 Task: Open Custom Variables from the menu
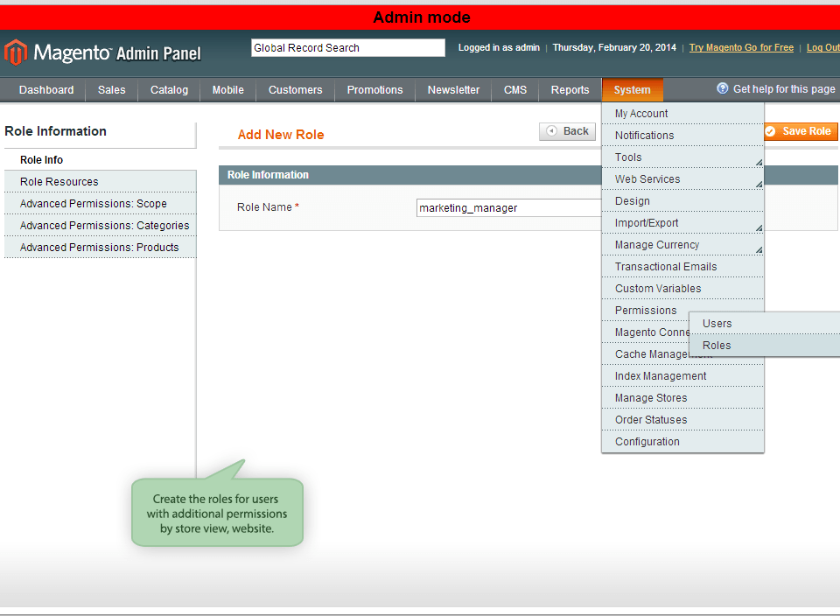click(682, 289)
